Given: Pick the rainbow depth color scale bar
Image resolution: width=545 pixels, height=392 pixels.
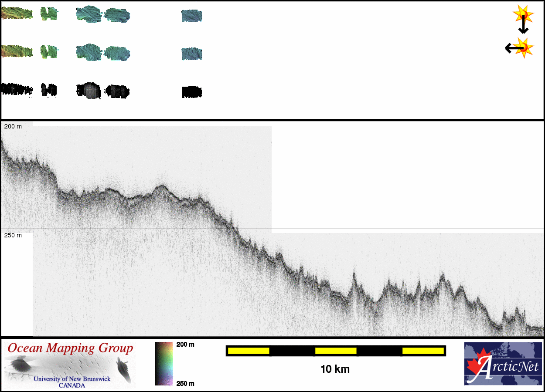Looking at the screenshot, I should coord(163,364).
